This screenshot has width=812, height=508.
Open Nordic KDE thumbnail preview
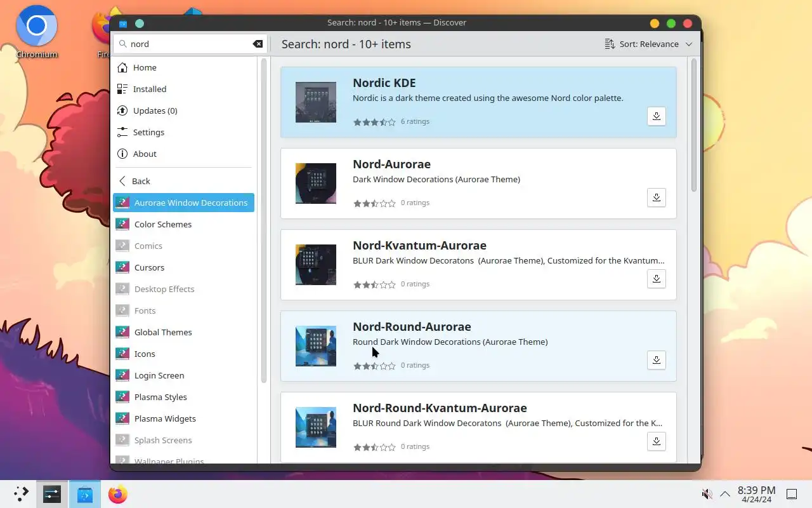pyautogui.click(x=316, y=102)
